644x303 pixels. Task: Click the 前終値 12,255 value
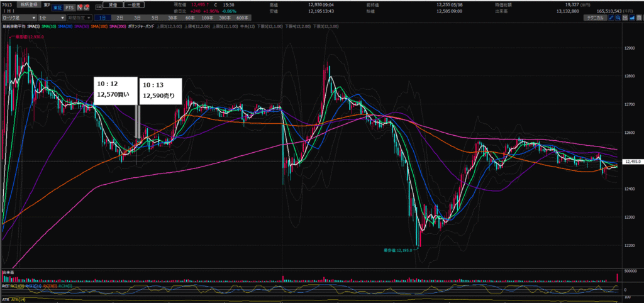pos(443,4)
